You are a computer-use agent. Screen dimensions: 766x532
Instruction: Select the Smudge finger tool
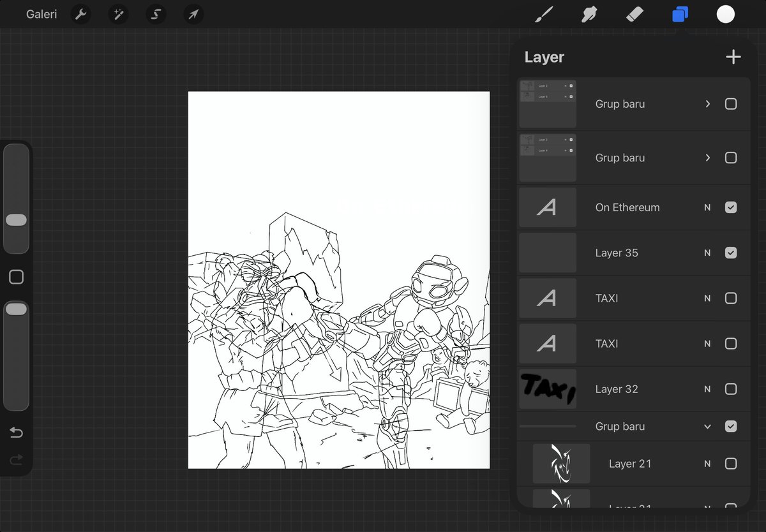(x=589, y=14)
